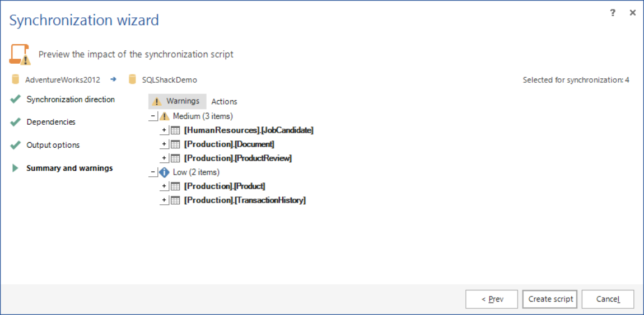Collapse the Low (2 items) group

(x=152, y=172)
